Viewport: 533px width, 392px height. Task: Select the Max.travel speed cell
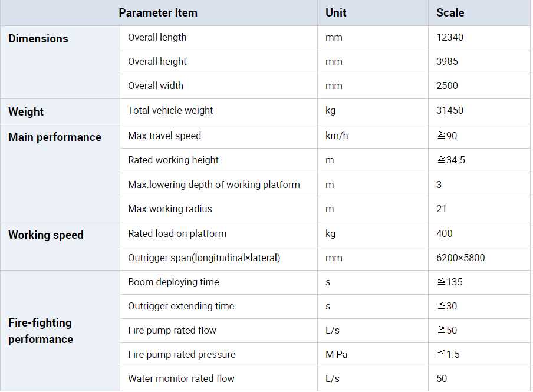coord(164,136)
